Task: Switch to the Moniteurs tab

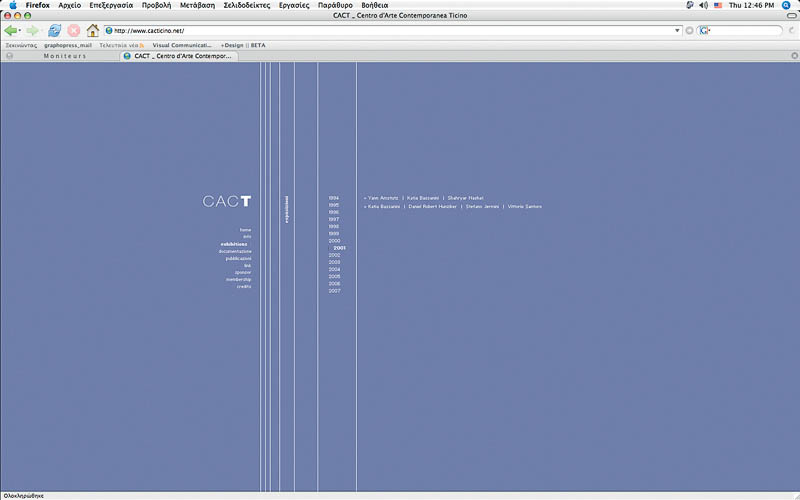Action: tap(65, 56)
